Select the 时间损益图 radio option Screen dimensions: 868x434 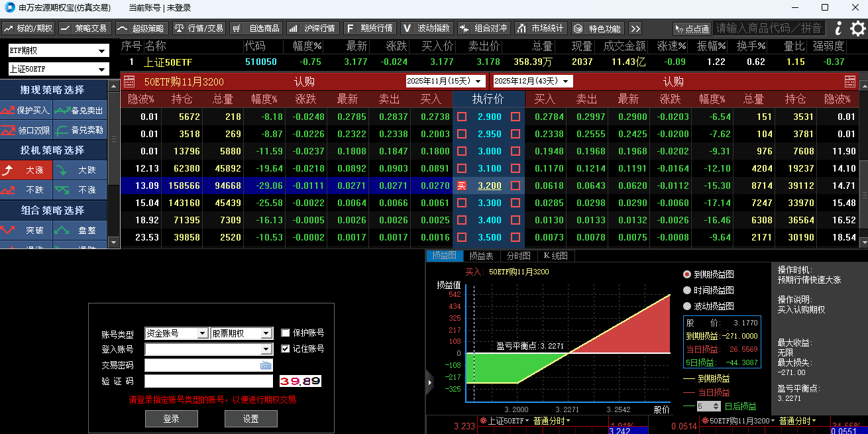(x=687, y=290)
